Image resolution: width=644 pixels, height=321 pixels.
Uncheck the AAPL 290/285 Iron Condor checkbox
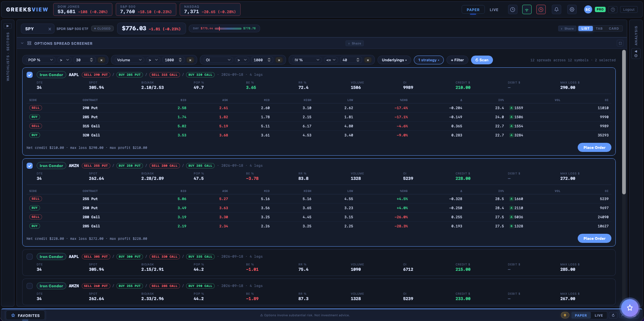(x=30, y=75)
